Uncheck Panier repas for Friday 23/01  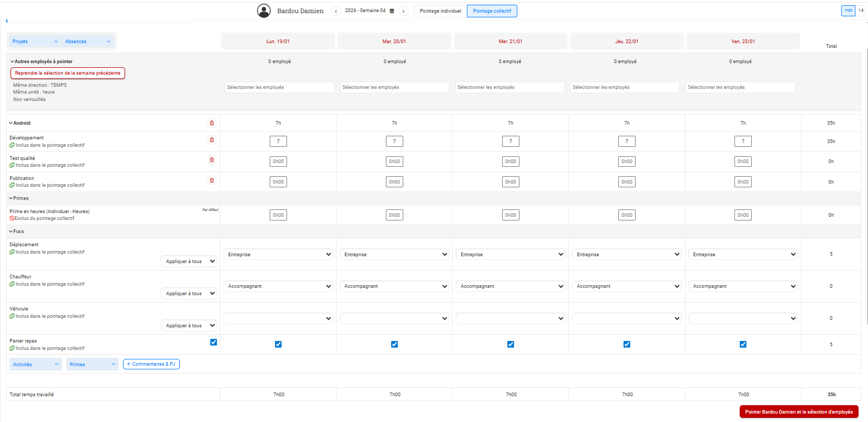click(743, 344)
